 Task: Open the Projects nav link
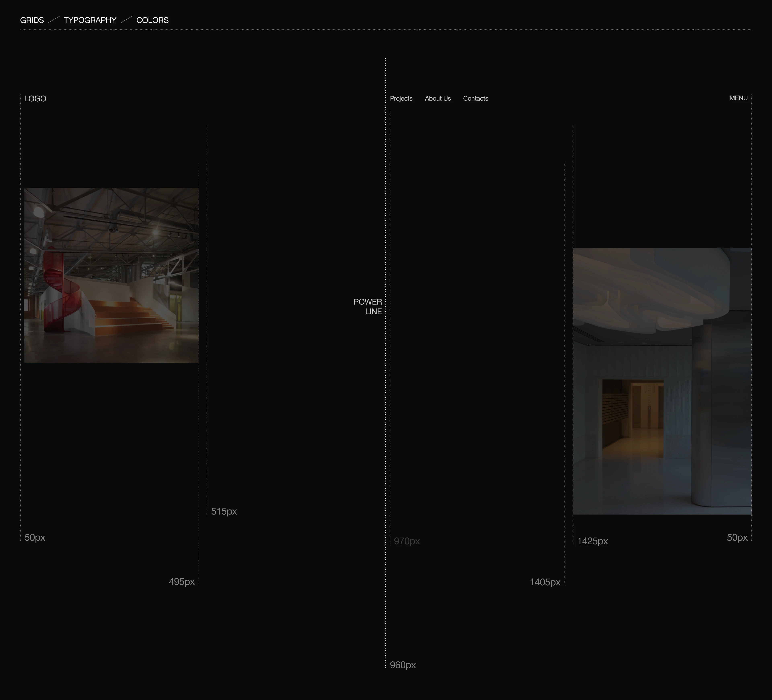pyautogui.click(x=401, y=99)
